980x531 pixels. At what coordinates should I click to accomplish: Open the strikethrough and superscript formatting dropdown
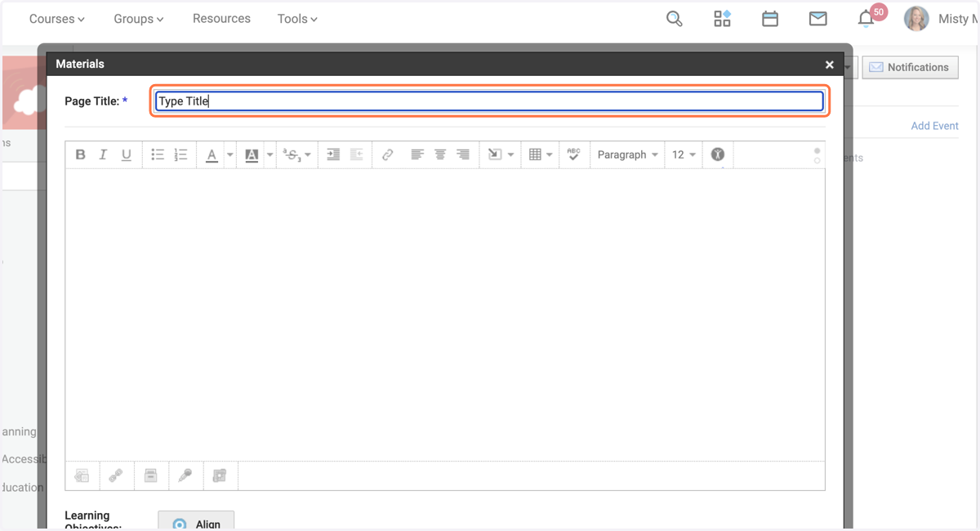pos(296,154)
